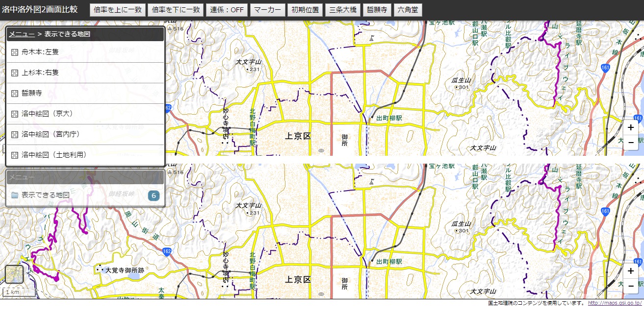644x315 pixels.
Task: Click the 倍率を下に一致 button
Action: coord(176,10)
